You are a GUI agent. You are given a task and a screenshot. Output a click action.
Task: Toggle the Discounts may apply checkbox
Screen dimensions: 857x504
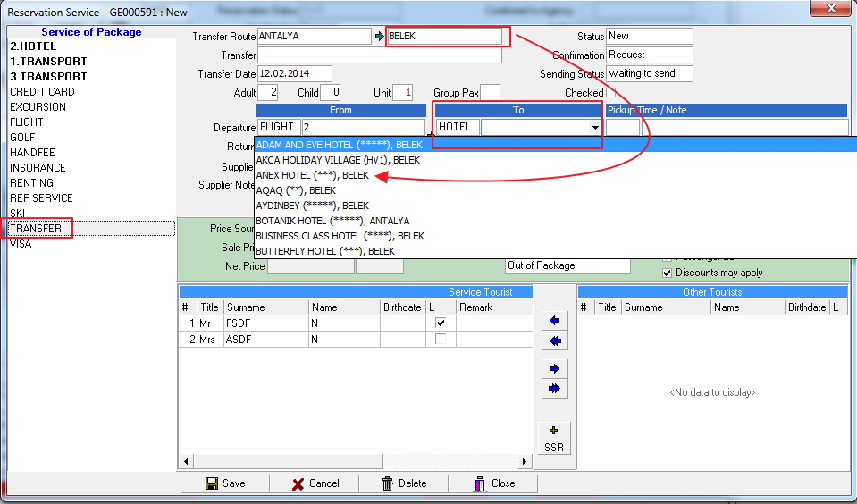tap(667, 273)
